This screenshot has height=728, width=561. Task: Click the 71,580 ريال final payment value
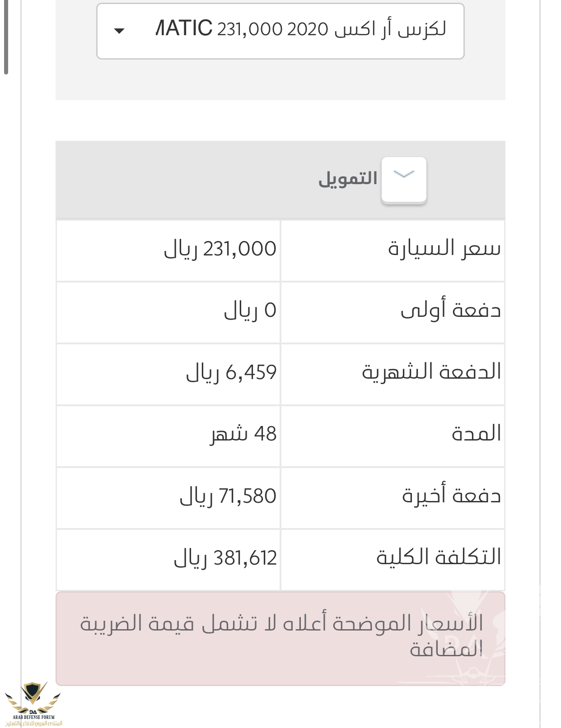coord(228,496)
